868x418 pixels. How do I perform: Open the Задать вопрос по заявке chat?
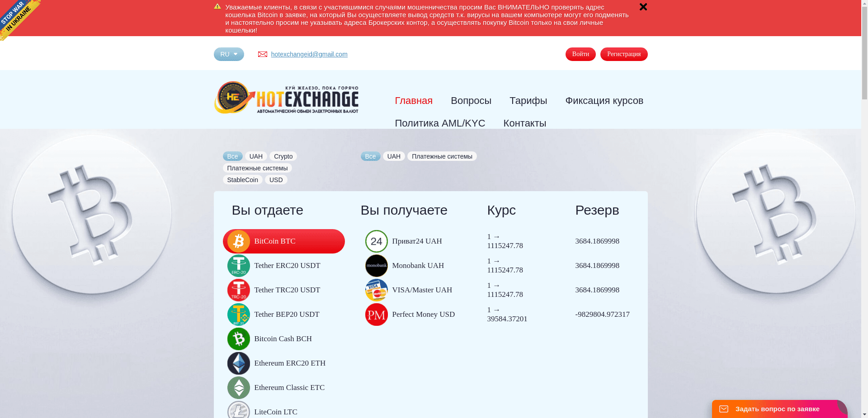click(x=778, y=409)
